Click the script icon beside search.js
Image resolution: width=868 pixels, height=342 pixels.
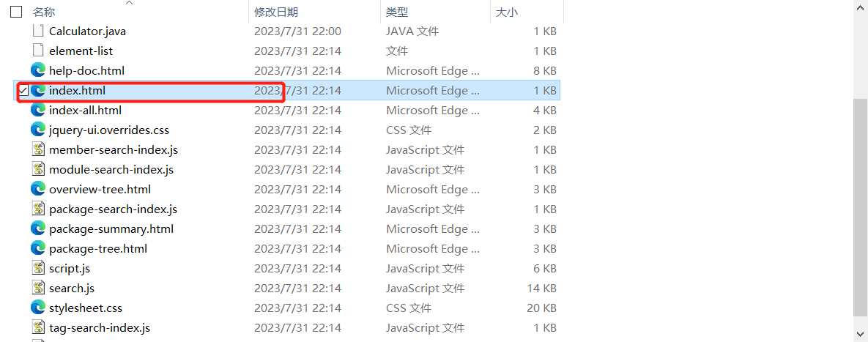pyautogui.click(x=37, y=288)
